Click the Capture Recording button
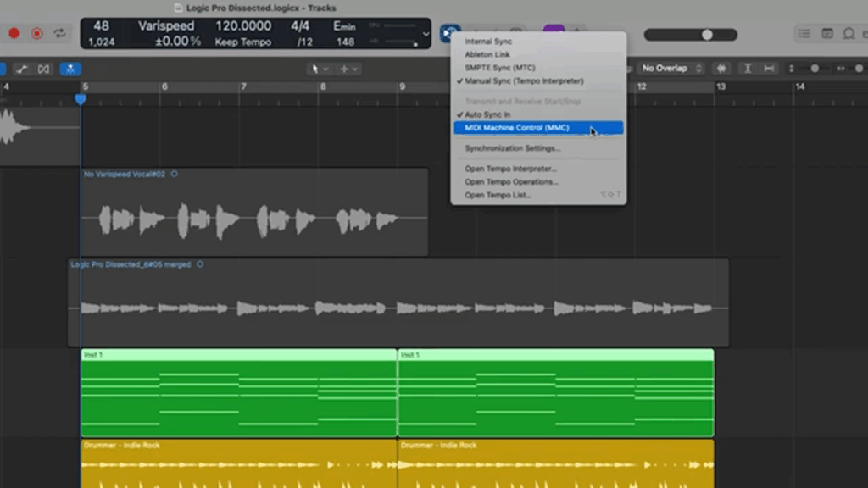 click(36, 34)
